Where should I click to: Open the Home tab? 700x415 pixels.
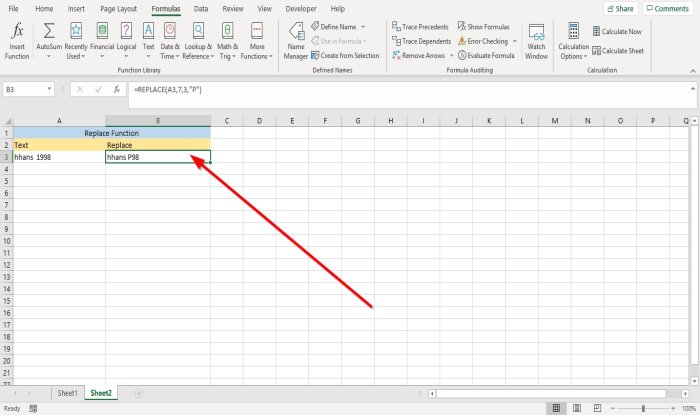[44, 8]
